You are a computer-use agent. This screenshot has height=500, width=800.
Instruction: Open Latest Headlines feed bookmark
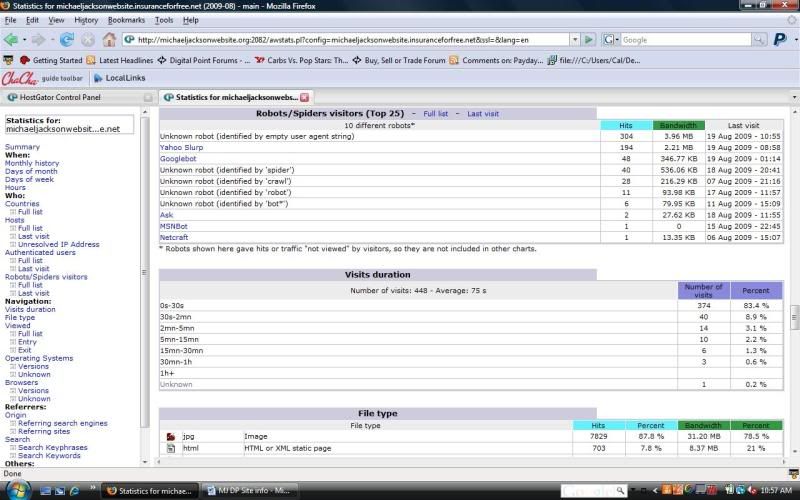tap(120, 60)
